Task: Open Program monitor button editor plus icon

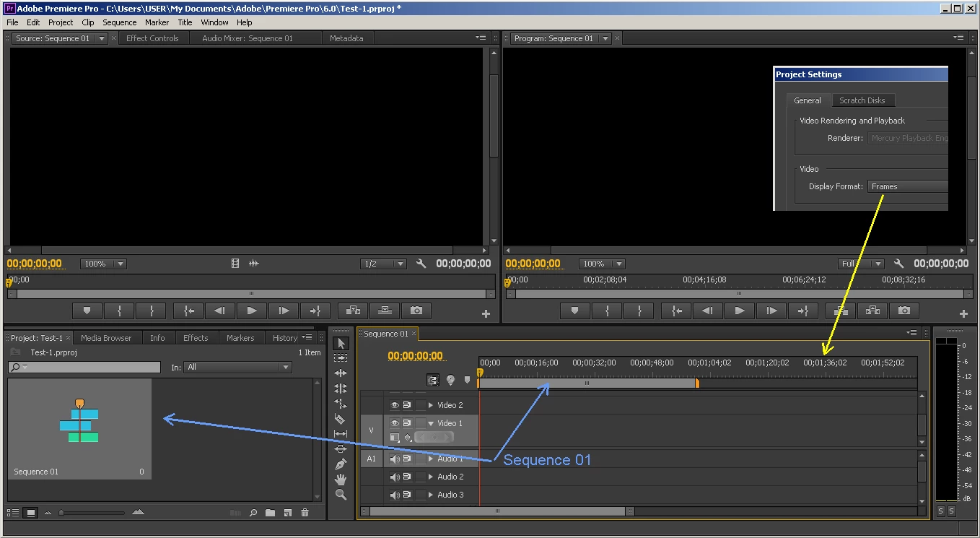Action: coord(963,313)
